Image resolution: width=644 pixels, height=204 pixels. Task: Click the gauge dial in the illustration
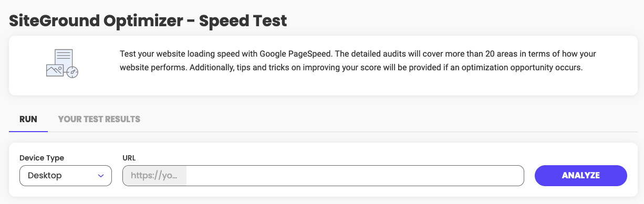(72, 72)
